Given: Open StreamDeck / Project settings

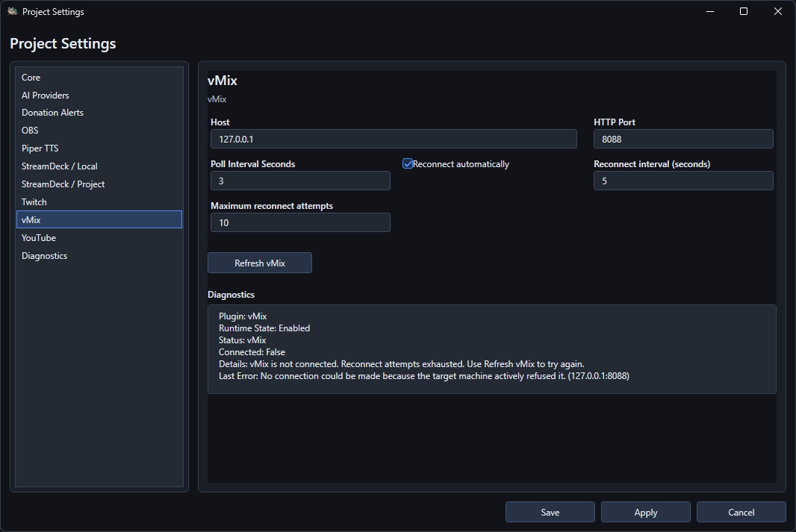Looking at the screenshot, I should 99,184.
